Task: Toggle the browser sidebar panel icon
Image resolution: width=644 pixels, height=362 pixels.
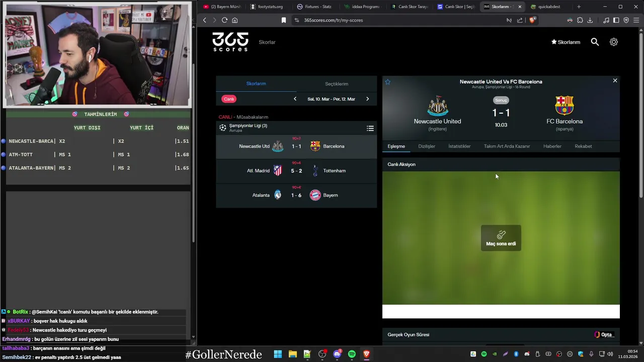Action: tap(616, 20)
